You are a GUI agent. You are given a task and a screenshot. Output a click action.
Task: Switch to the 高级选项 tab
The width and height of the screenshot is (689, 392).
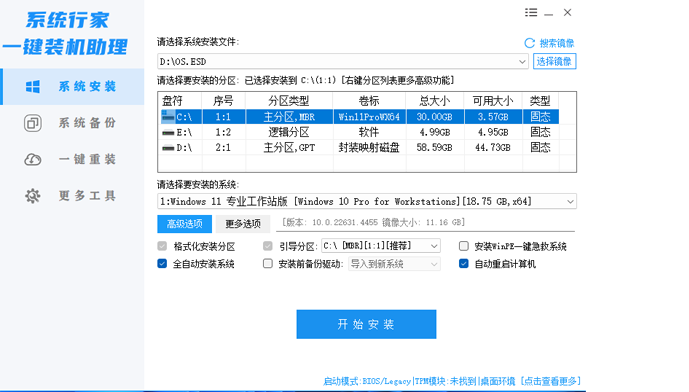coord(185,224)
